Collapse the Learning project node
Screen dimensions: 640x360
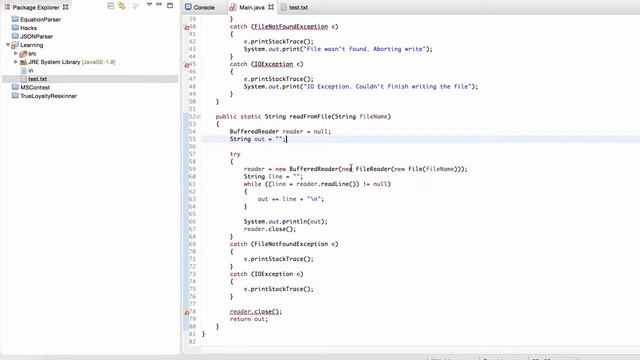8,45
